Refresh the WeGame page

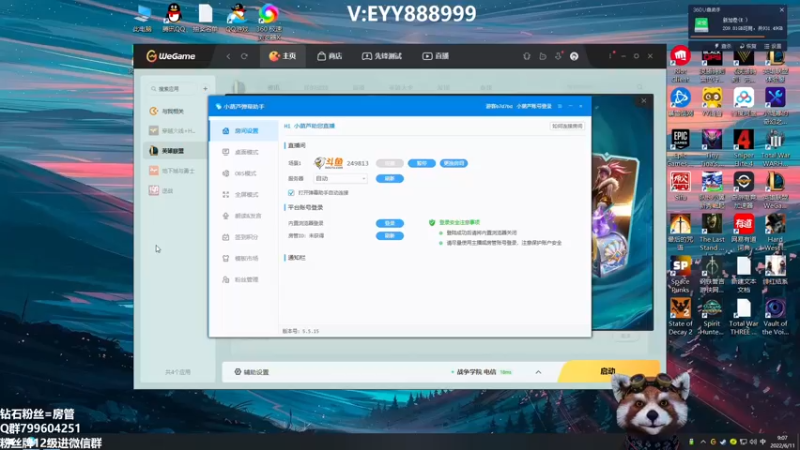click(244, 56)
